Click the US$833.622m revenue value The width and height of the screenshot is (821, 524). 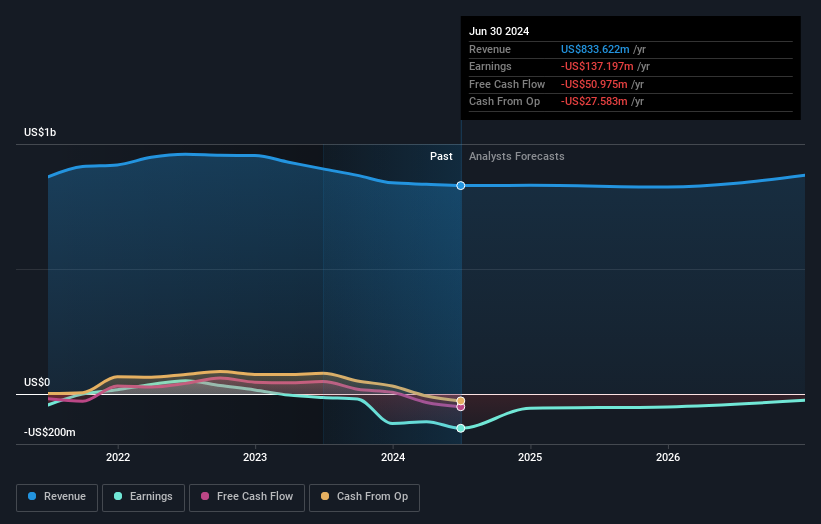click(x=595, y=49)
